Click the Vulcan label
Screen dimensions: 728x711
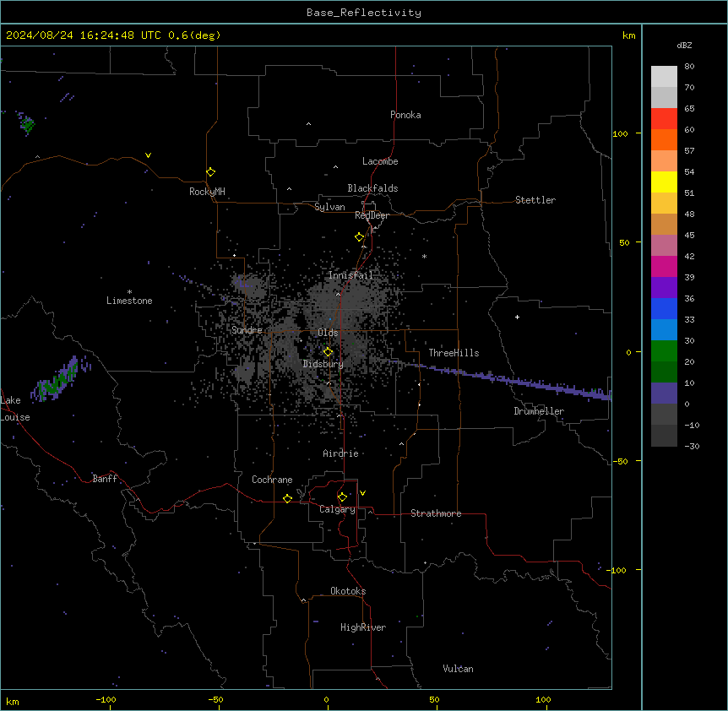tap(459, 669)
